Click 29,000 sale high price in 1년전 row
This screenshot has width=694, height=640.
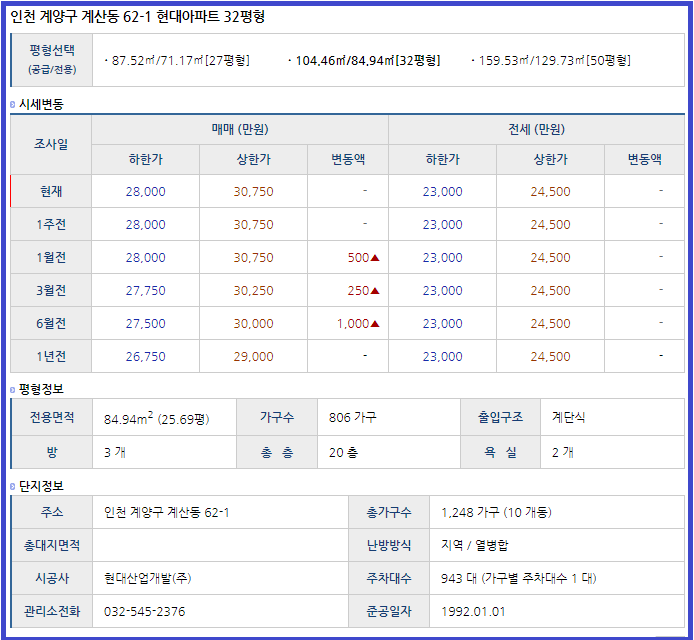coord(254,357)
